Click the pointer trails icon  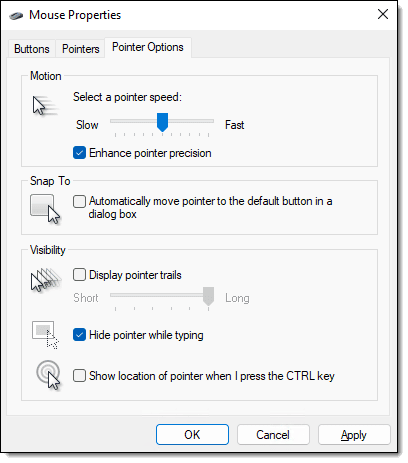(x=46, y=280)
